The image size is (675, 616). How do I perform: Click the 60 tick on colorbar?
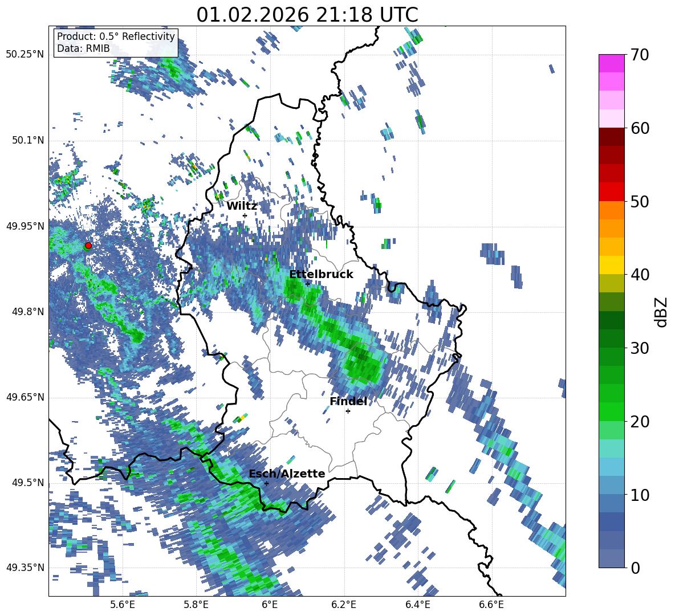coord(640,128)
